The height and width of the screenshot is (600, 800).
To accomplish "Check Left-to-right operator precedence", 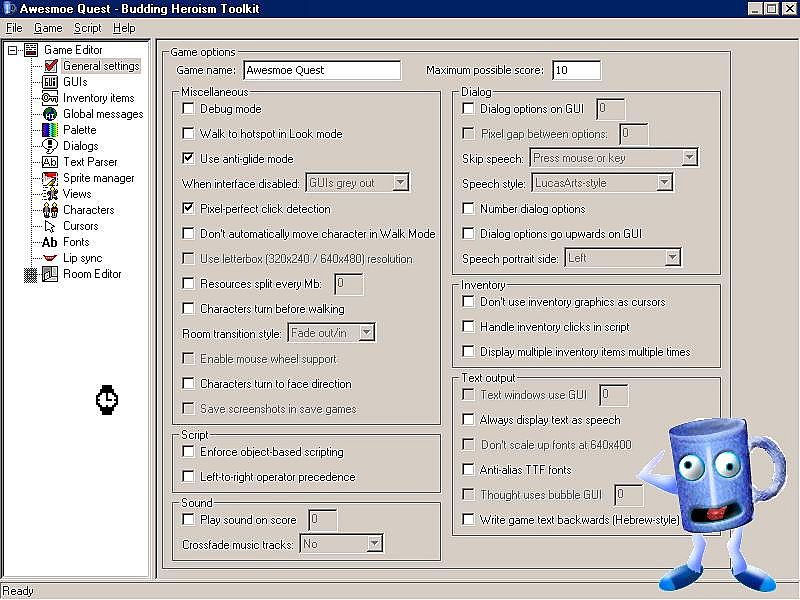I will tap(188, 477).
